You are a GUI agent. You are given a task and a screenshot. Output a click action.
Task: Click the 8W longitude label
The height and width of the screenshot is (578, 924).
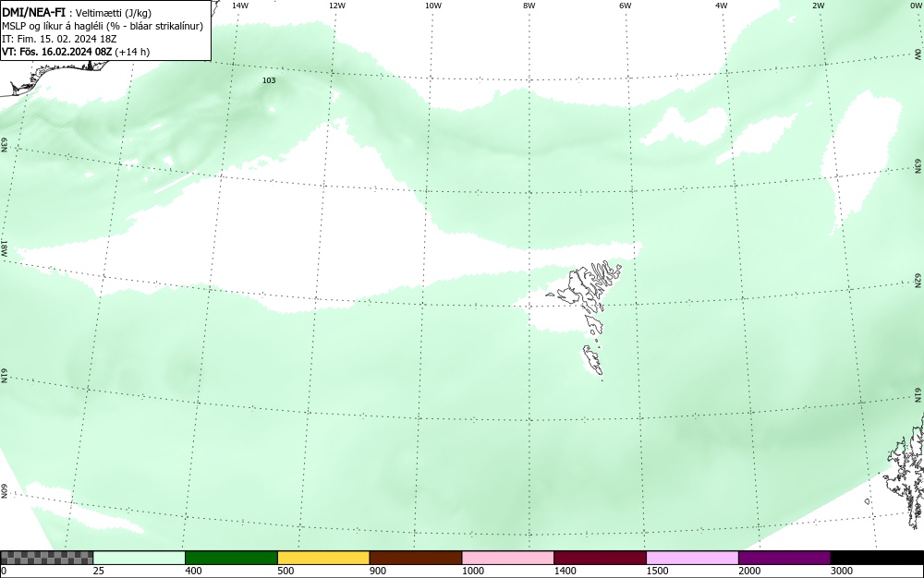pyautogui.click(x=529, y=6)
